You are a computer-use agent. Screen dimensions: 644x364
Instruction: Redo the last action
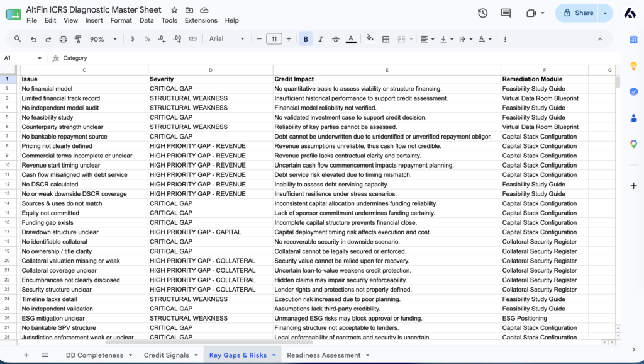pyautogui.click(x=48, y=39)
